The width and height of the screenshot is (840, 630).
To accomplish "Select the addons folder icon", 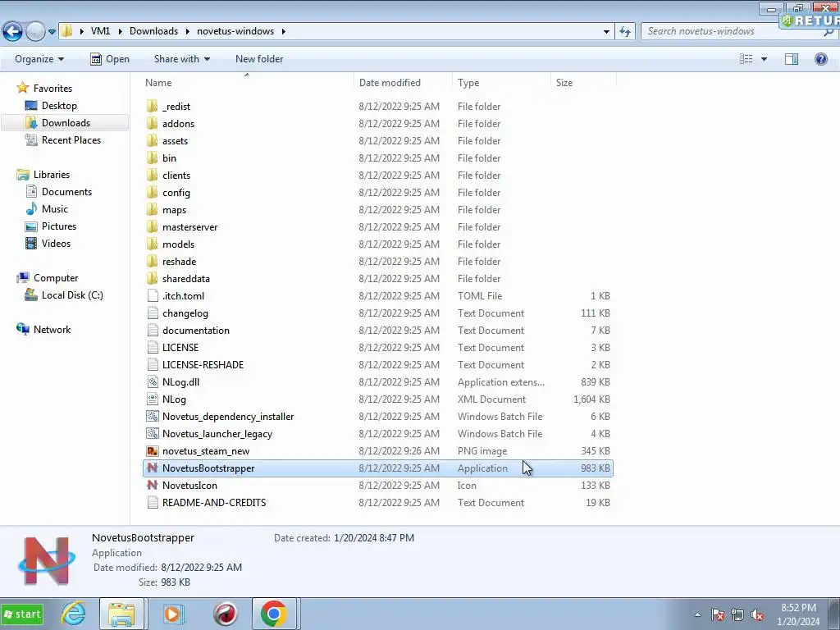I will pyautogui.click(x=152, y=123).
